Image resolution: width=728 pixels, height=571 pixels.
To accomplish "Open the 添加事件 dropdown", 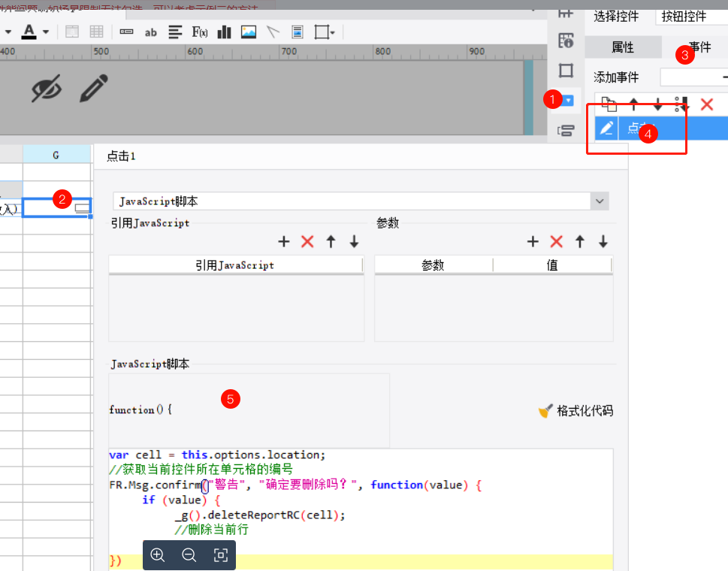I will 693,77.
